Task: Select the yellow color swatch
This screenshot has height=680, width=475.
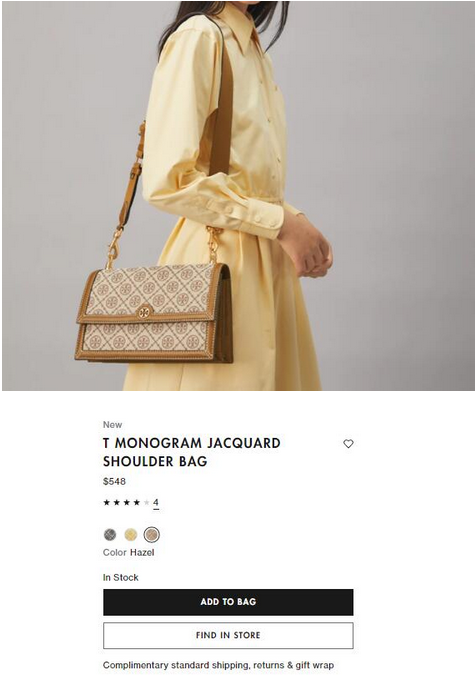Action: point(131,535)
